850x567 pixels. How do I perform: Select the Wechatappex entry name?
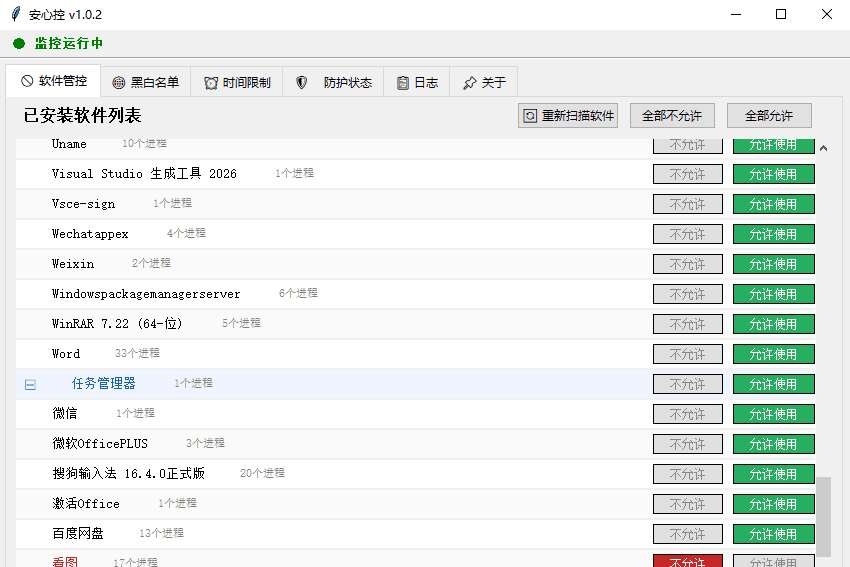pyautogui.click(x=90, y=234)
